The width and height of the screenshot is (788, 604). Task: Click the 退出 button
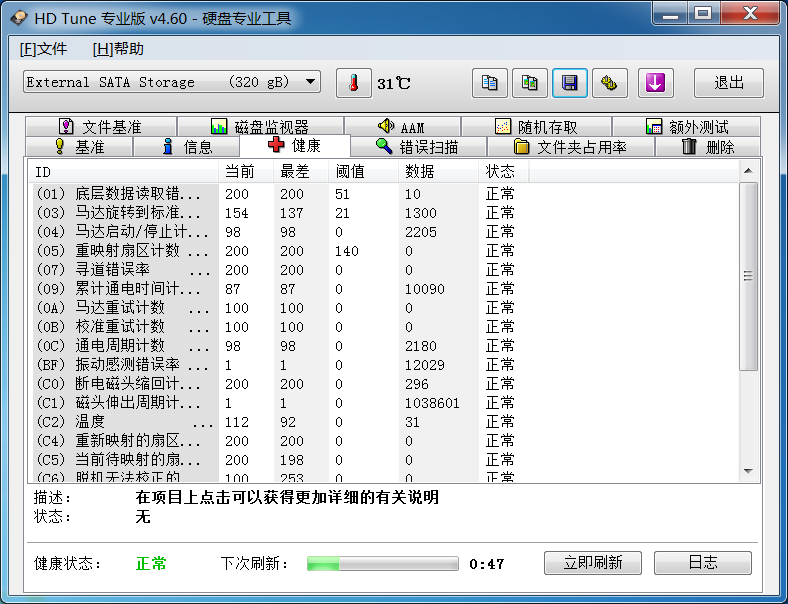click(728, 83)
